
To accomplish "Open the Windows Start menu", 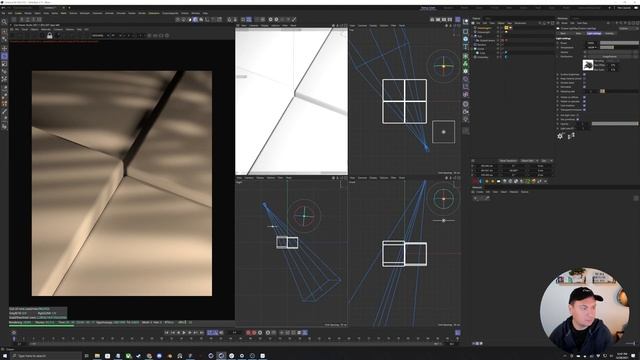I will (x=4, y=356).
